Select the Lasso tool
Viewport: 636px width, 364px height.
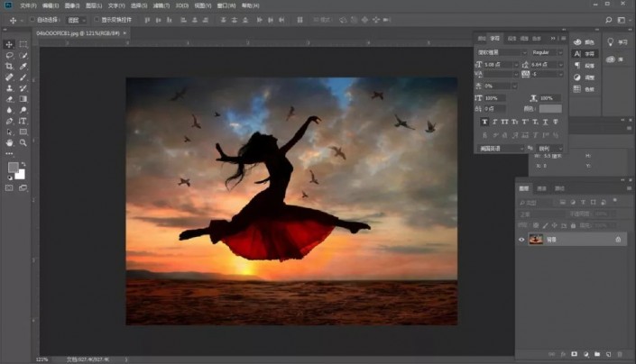tap(9, 55)
